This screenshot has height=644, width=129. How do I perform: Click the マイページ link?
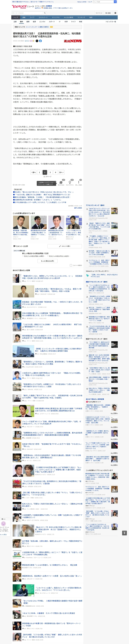(99, 13)
